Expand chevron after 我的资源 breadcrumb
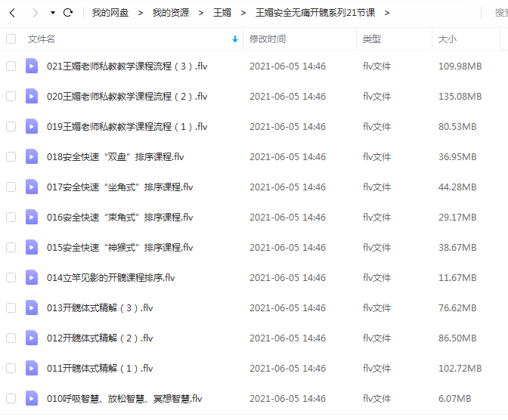Viewport: 508px width, 420px height. (201, 13)
